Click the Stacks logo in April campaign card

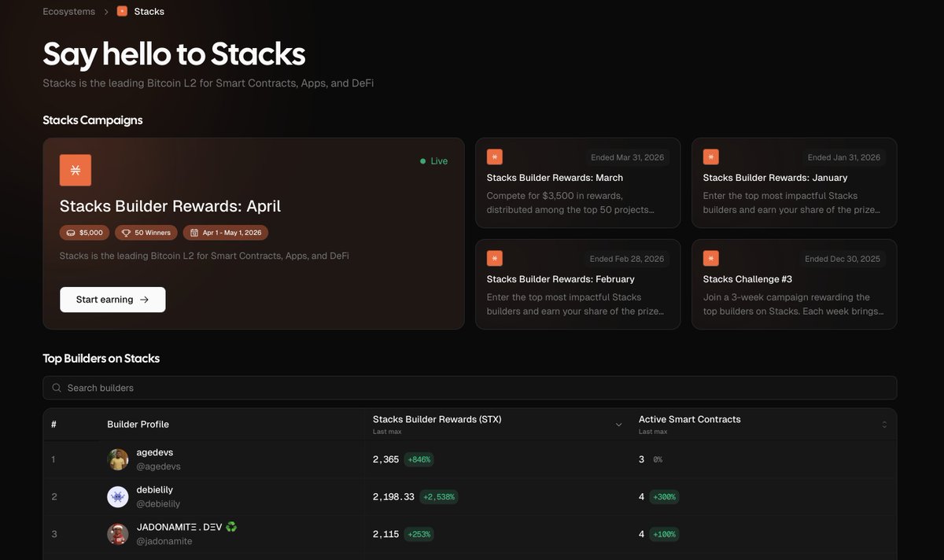coord(76,170)
